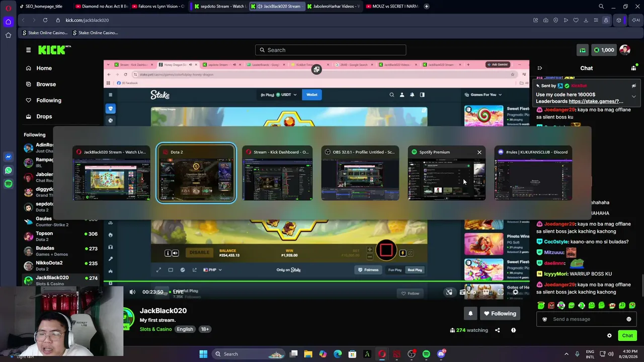Switch to MOUZ vs SECRET tab
The image size is (644, 362).
coord(391,7)
